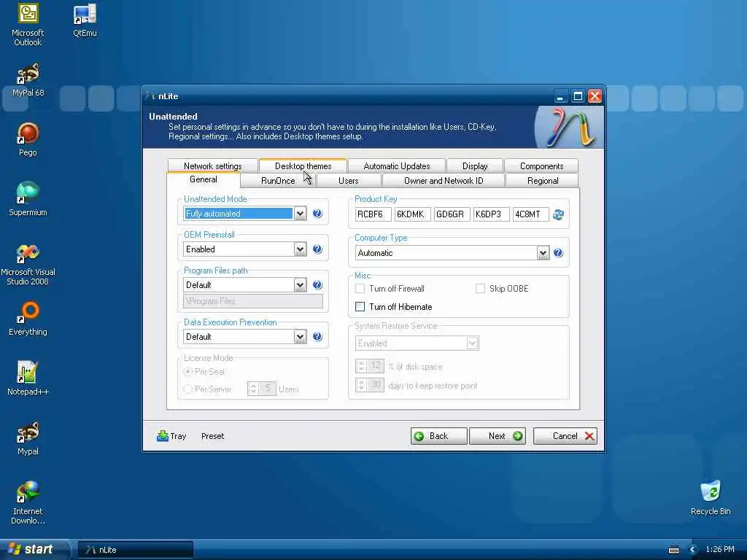Switch to RunOnce tab
This screenshot has width=747, height=560.
click(x=278, y=181)
